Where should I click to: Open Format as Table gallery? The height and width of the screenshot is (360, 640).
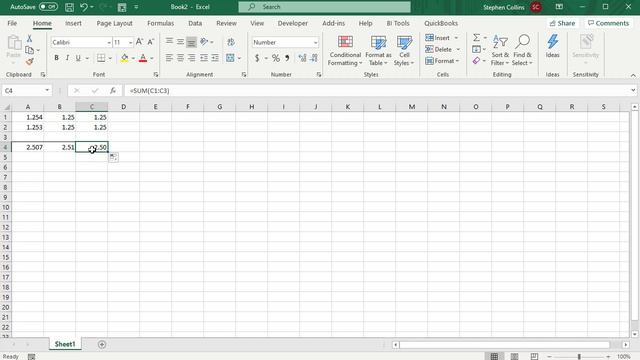[378, 51]
